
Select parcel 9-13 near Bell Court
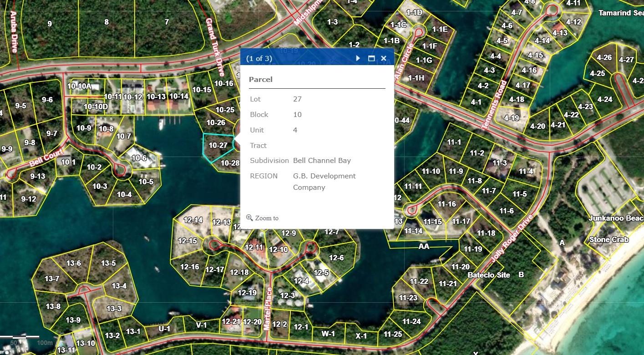(37, 176)
